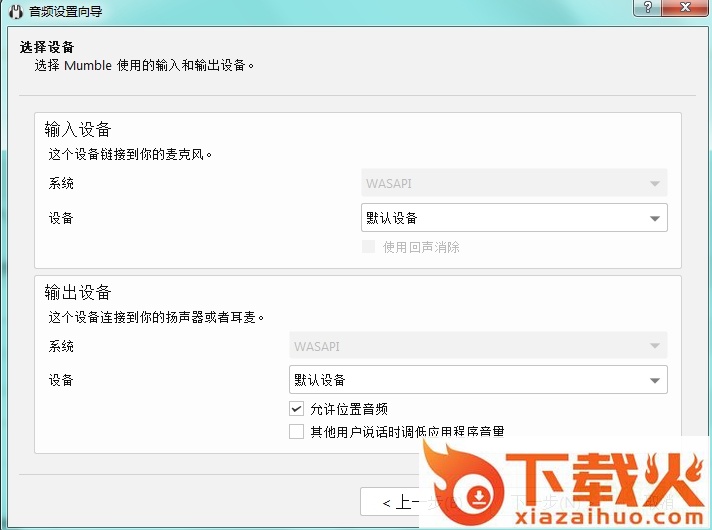The image size is (712, 530).
Task: Click the question mark help button
Action: (650, 7)
